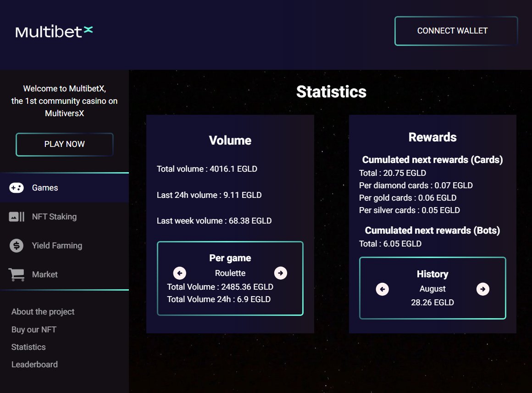
Task: Open the Leaderboard page
Action: coord(34,364)
